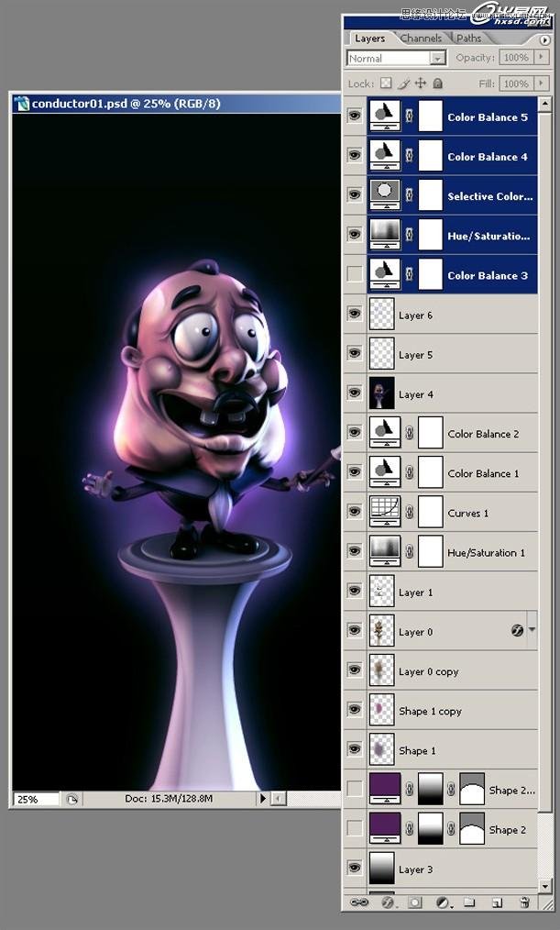Click the delete layer trash icon
560x930 pixels.
click(x=524, y=902)
